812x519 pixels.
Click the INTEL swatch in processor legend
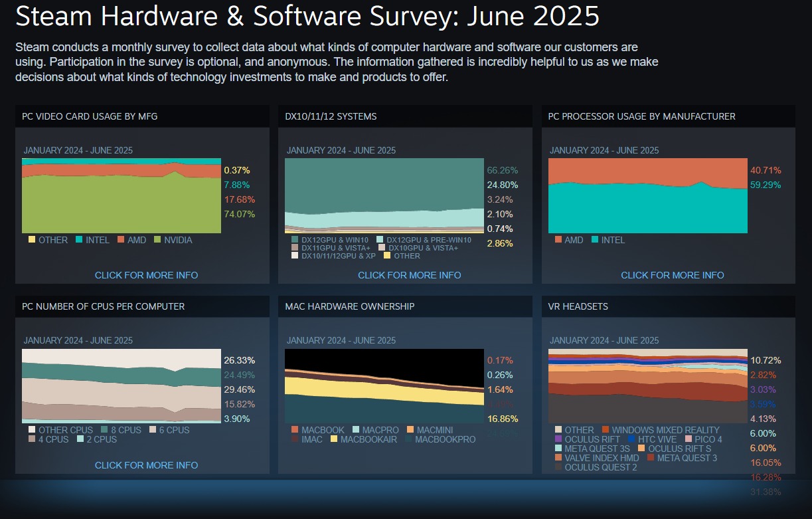[594, 239]
